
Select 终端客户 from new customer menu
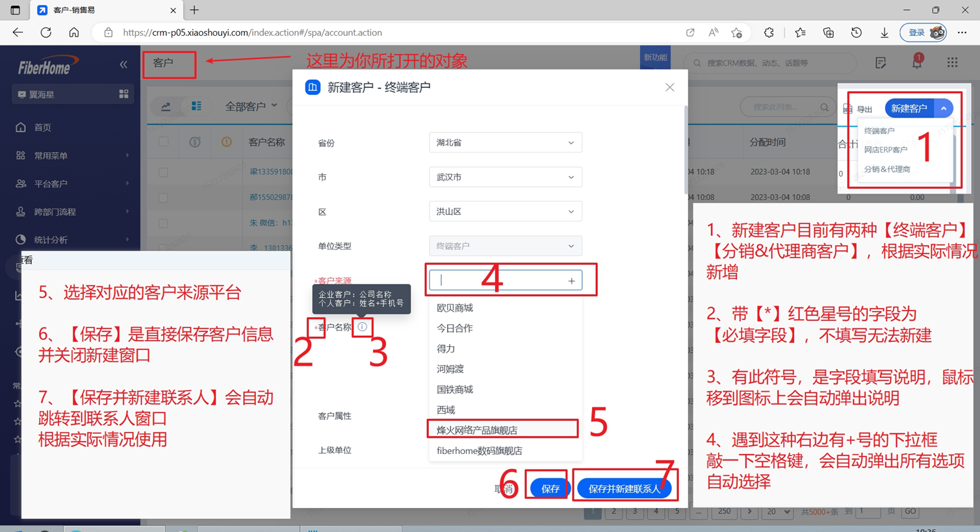879,131
